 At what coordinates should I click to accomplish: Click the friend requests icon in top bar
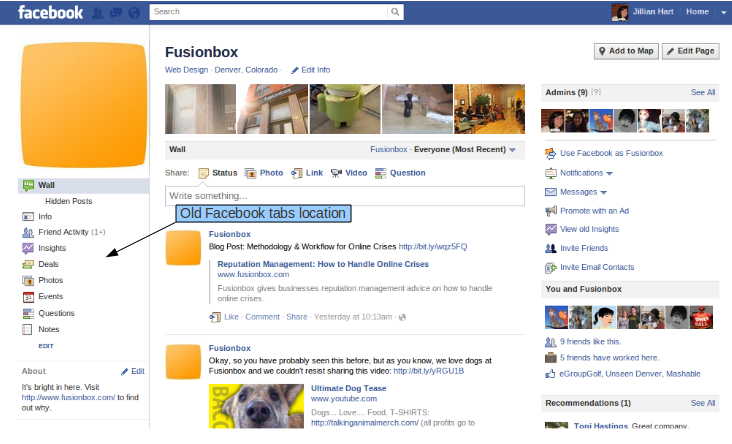(97, 13)
